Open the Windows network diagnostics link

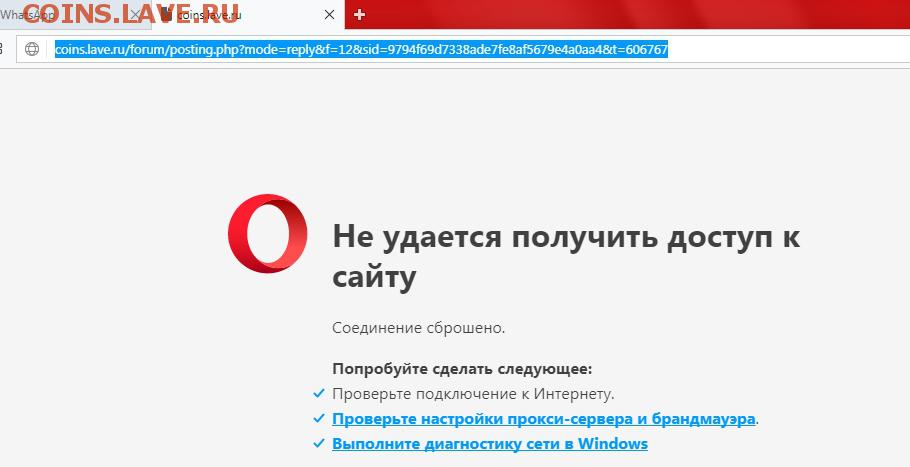coord(490,444)
